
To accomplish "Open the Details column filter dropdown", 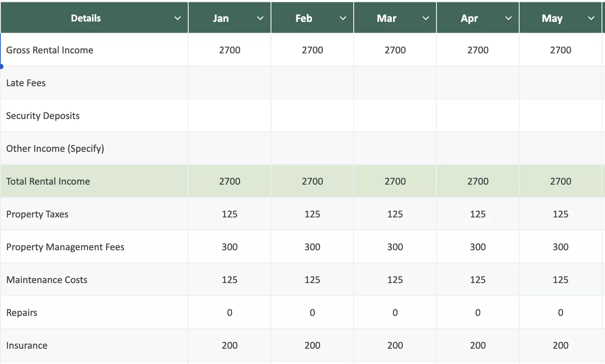I will [177, 18].
